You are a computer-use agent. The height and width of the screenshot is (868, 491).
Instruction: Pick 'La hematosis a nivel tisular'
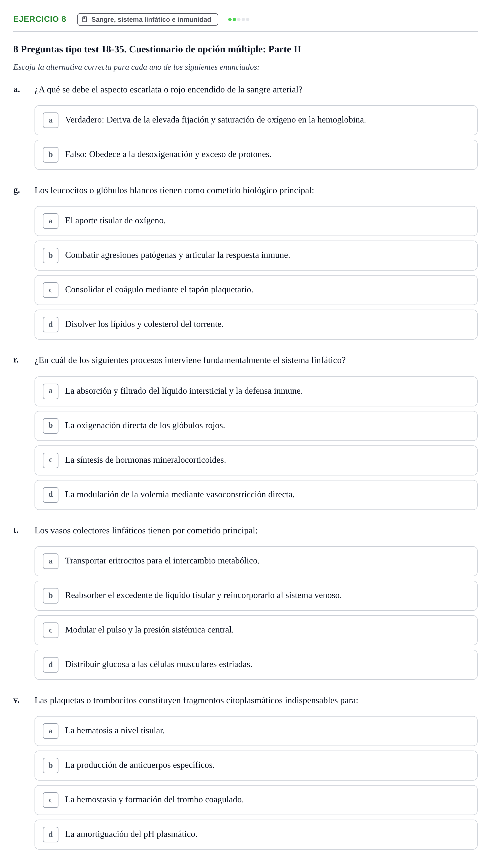[256, 731]
